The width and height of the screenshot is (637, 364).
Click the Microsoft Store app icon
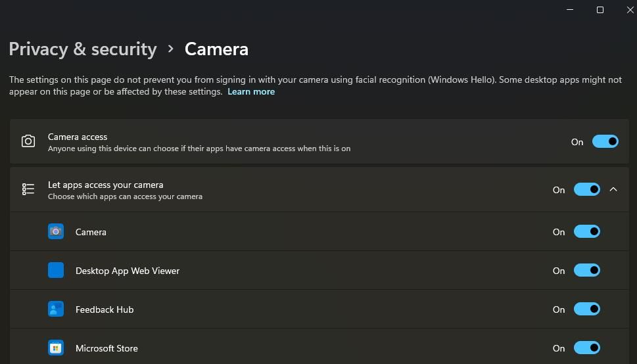point(56,348)
